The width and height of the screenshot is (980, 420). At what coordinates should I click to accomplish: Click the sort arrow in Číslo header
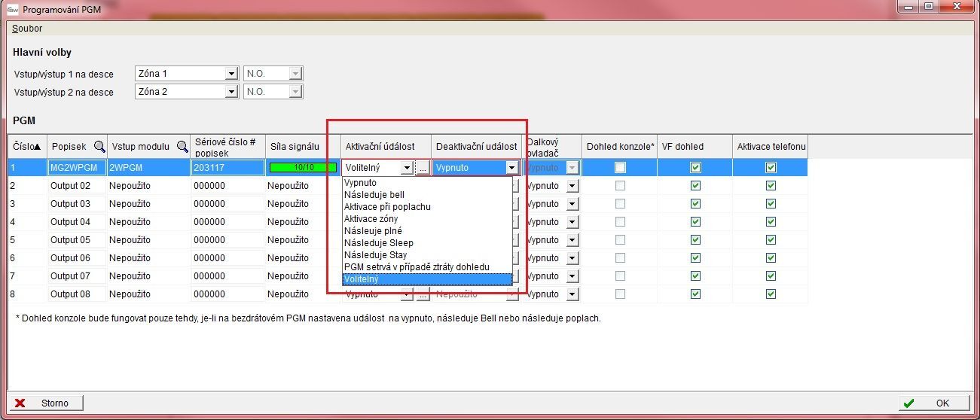point(38,147)
